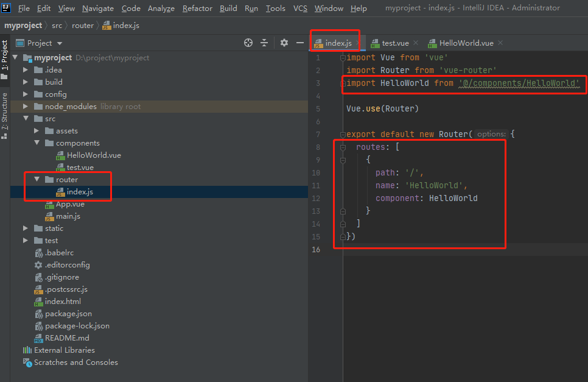
Task: Open the Tools menu
Action: [276, 9]
